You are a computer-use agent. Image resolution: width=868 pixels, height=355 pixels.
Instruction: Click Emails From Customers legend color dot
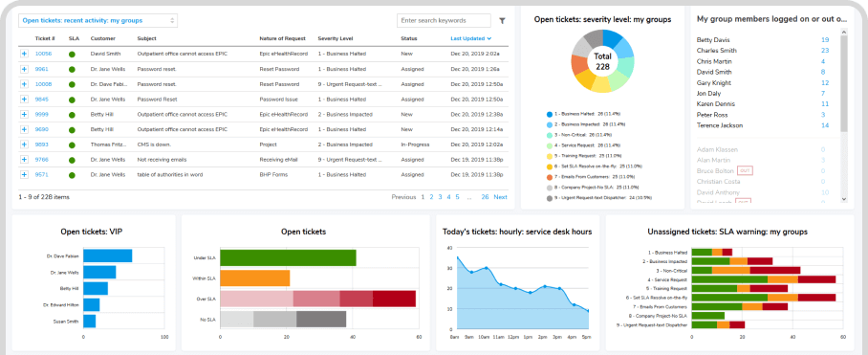point(549,177)
